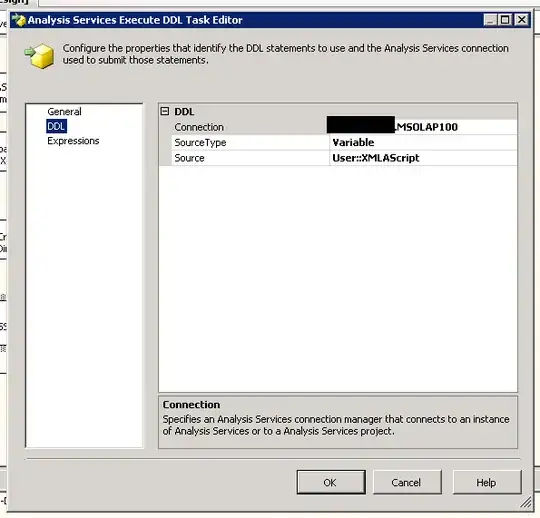The height and width of the screenshot is (518, 540).
Task: Click the yellow cube DDL task icon
Action: (x=39, y=55)
